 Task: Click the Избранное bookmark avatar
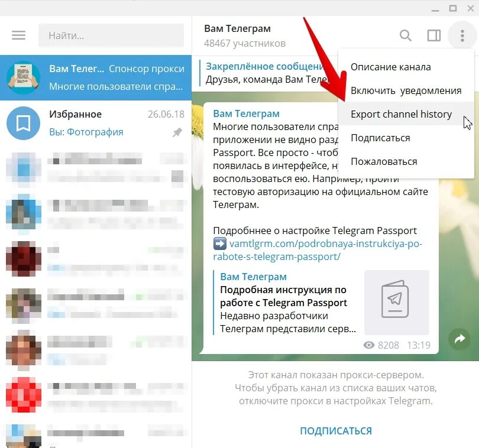tap(23, 123)
